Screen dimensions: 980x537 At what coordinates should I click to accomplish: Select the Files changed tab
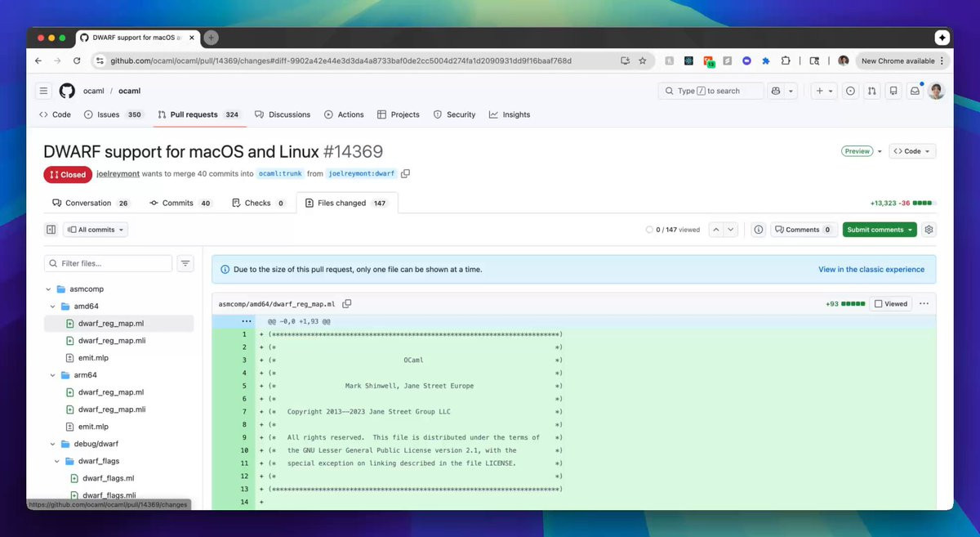tap(346, 203)
